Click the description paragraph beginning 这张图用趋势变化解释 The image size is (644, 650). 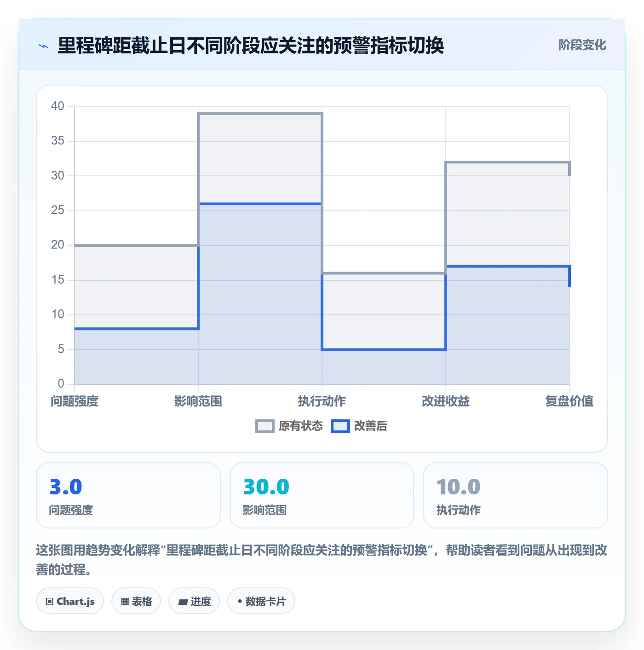[x=322, y=560]
